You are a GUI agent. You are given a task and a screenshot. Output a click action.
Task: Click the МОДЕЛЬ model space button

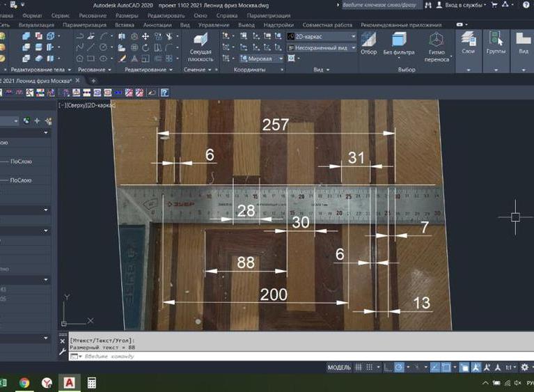pos(339,367)
